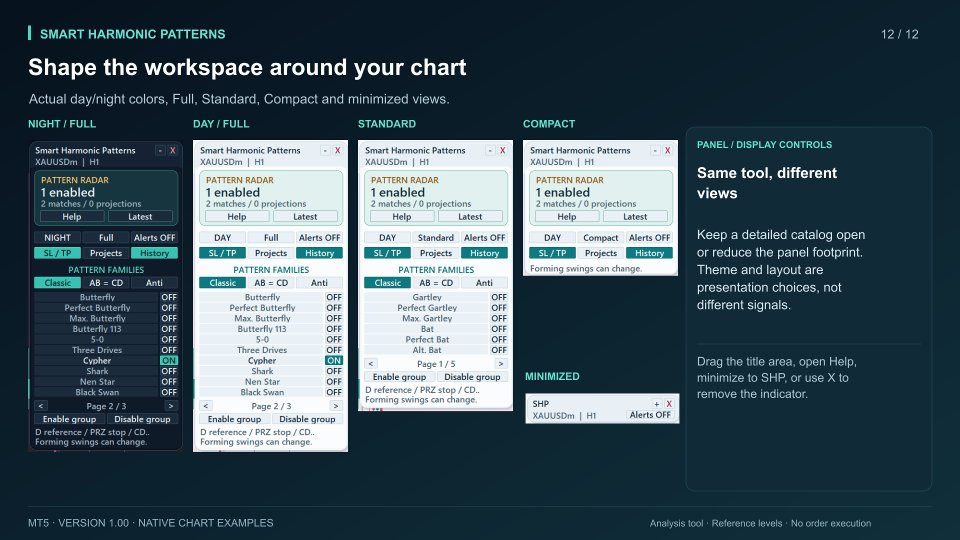Click Disable group in Day Full panel
Image resolution: width=960 pixels, height=540 pixels.
coord(307,419)
